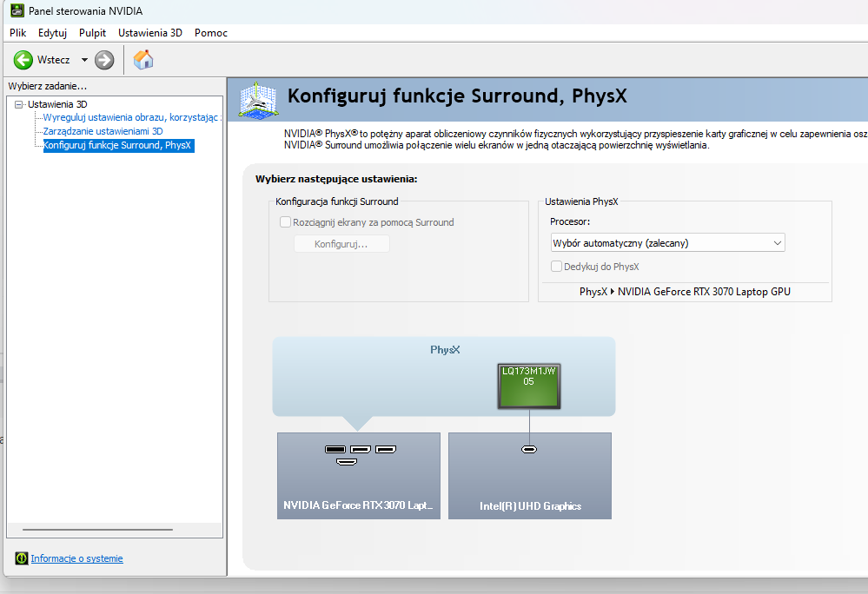Screen dimensions: 868x594
Task: Toggle Dedykuj do PhysX checkbox
Action: tap(556, 266)
